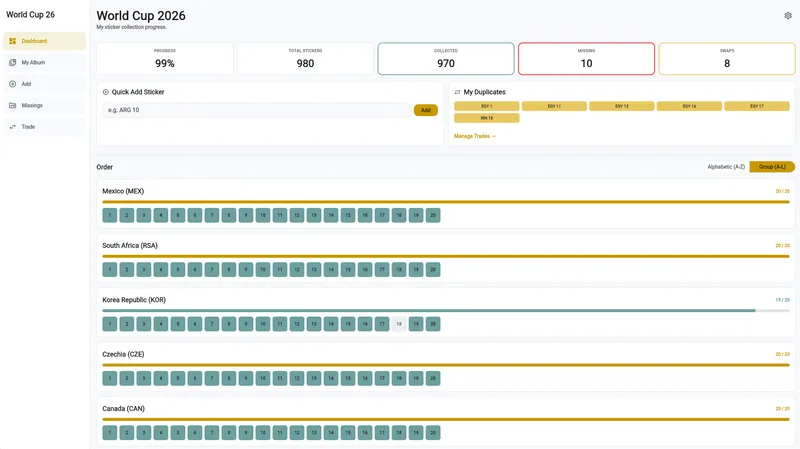Click the Mexico (MEX) team heading

point(123,191)
